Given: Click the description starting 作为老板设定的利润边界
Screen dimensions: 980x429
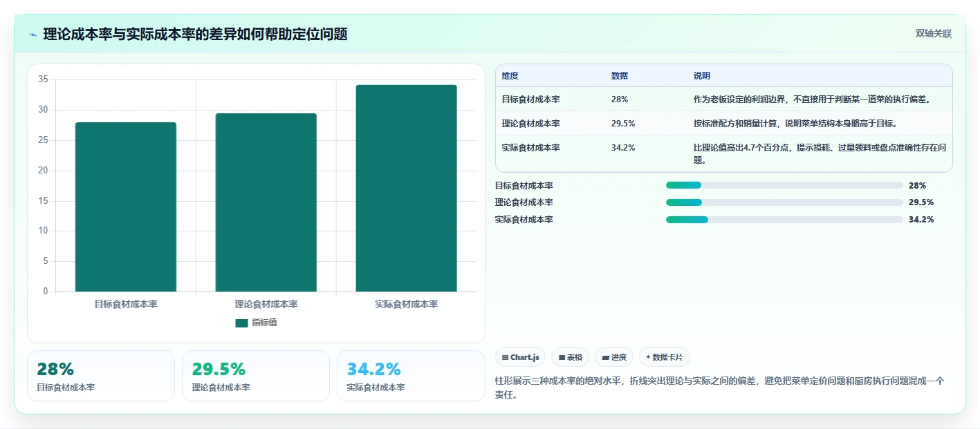Looking at the screenshot, I should (813, 99).
